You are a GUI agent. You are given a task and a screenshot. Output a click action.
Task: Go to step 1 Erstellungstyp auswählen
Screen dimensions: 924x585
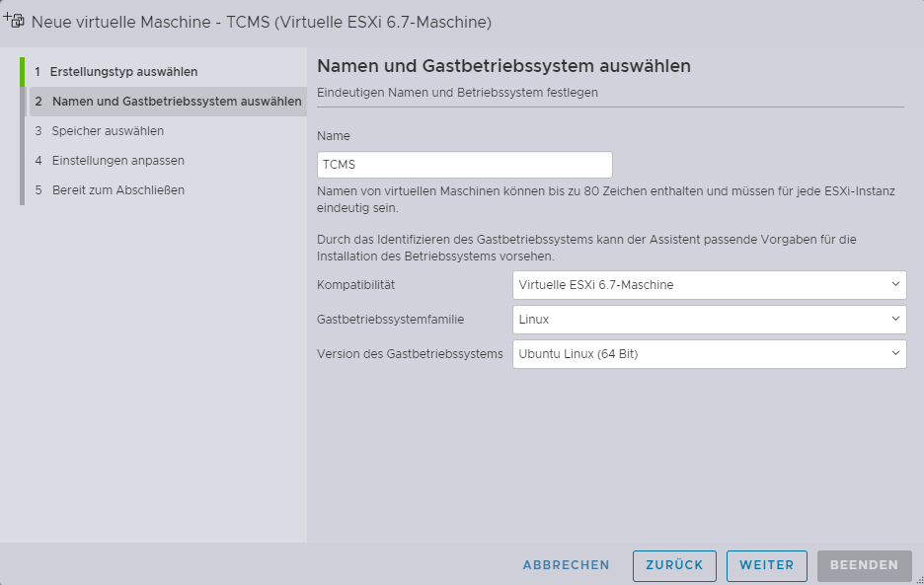[x=123, y=72]
